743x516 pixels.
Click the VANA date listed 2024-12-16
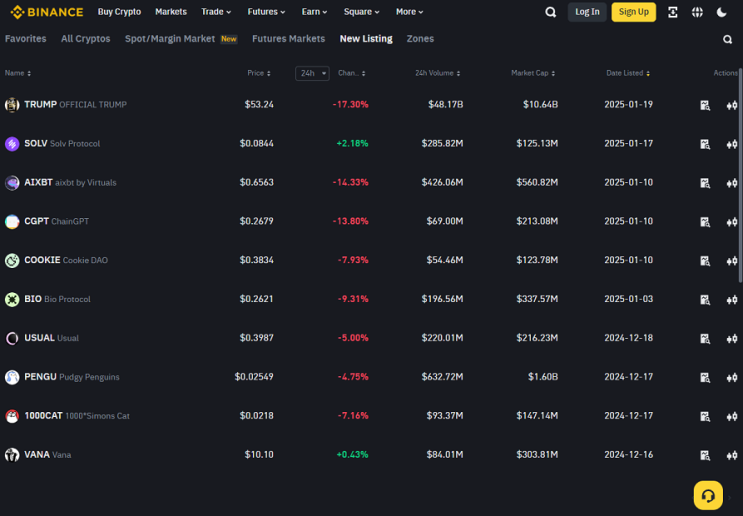pyautogui.click(x=628, y=454)
